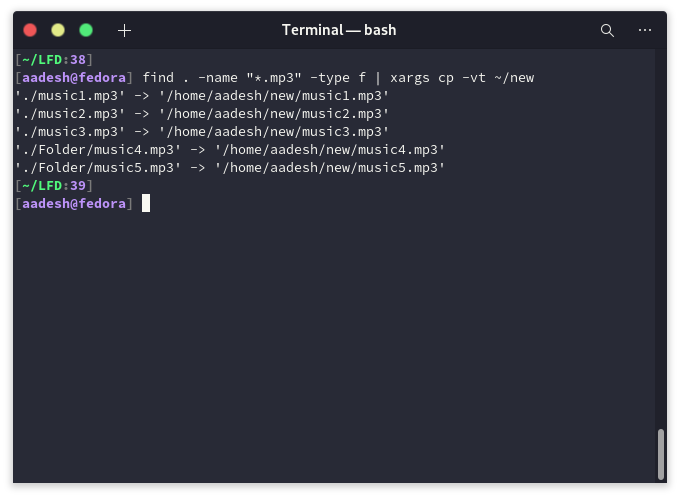Click the last aadesh@fedora prompt label
Screen dimensions: 680x498
pos(74,203)
